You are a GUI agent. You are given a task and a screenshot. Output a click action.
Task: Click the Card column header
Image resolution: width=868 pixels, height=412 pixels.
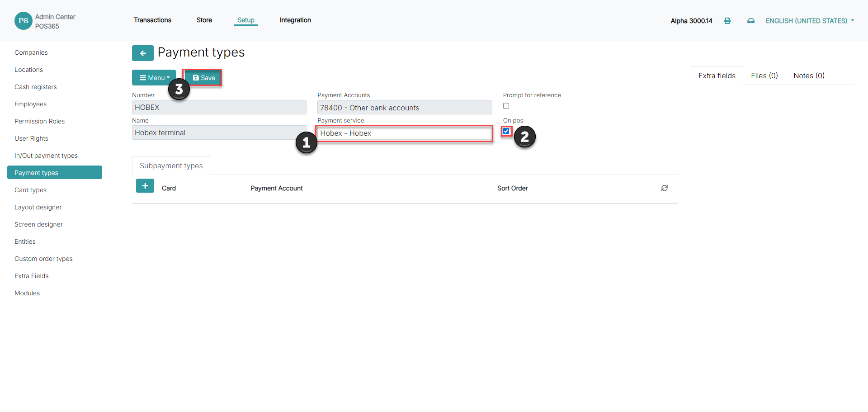click(x=169, y=188)
